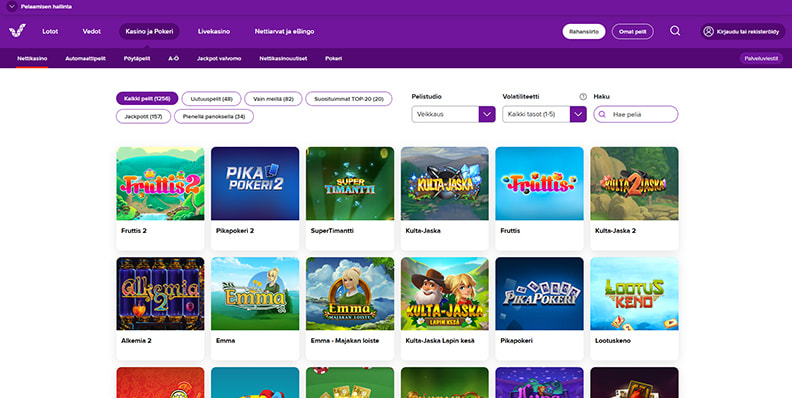
Task: Open Kulta-Jaska game thumbnail
Action: 444,183
